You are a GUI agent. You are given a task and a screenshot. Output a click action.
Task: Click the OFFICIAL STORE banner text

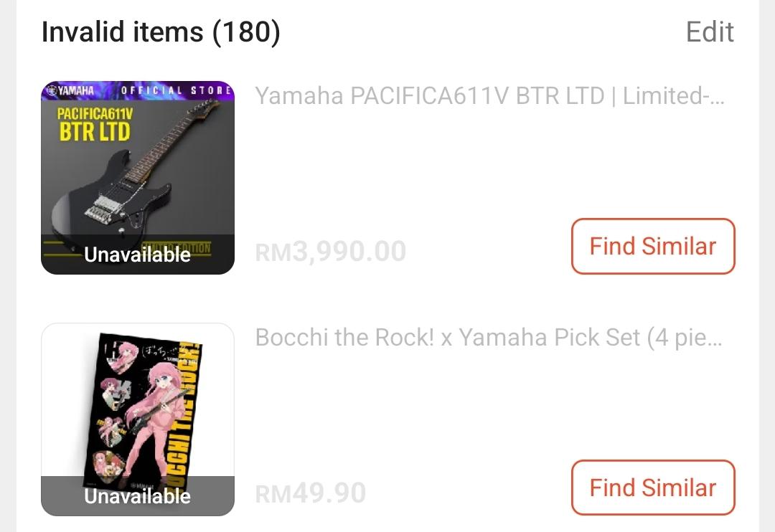click(x=176, y=90)
